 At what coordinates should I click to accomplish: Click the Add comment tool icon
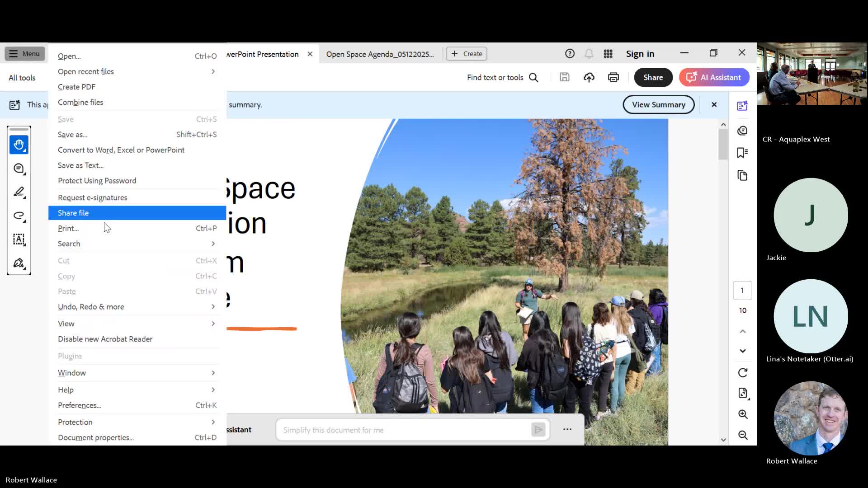(x=19, y=169)
